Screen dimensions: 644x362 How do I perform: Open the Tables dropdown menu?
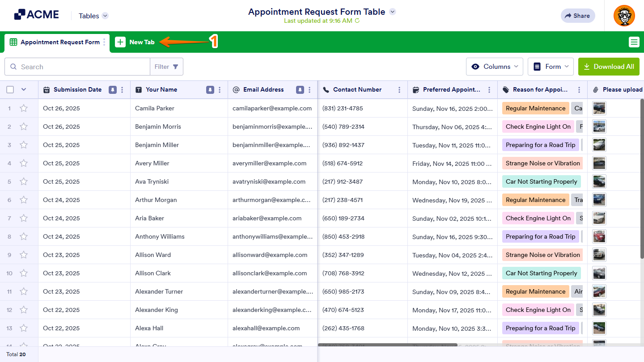[x=93, y=16]
